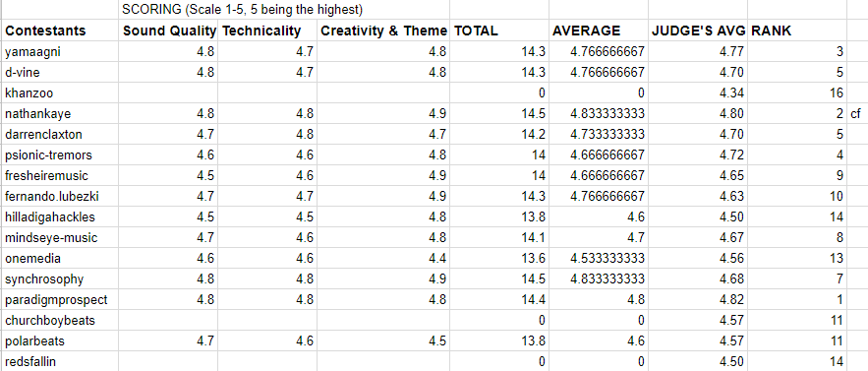
Task: Select mindseye-music's RANK value 8
Action: [x=797, y=238]
